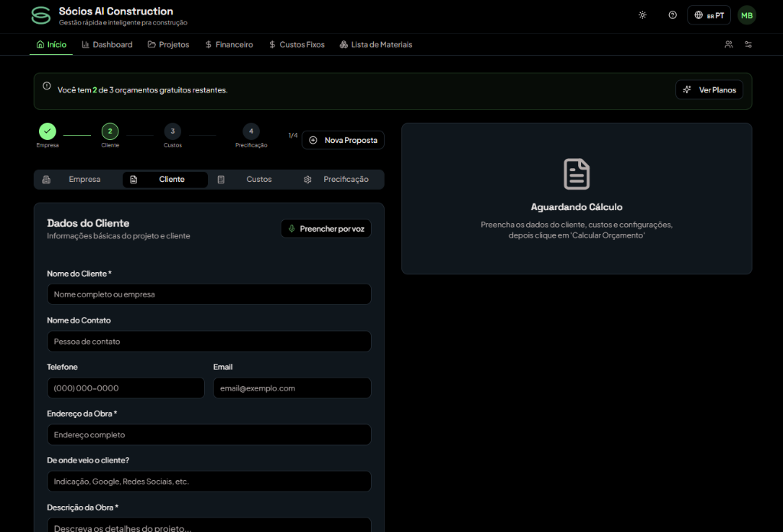The width and height of the screenshot is (783, 532).
Task: Focus the Endereço da Obra input field
Action: pyautogui.click(x=210, y=435)
